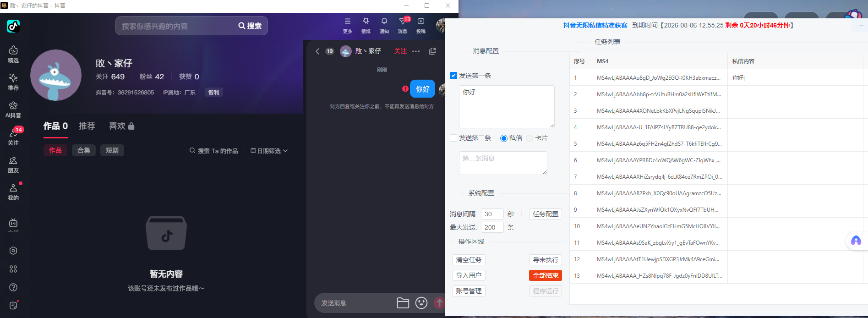Click 导入用户 button

tap(469, 275)
